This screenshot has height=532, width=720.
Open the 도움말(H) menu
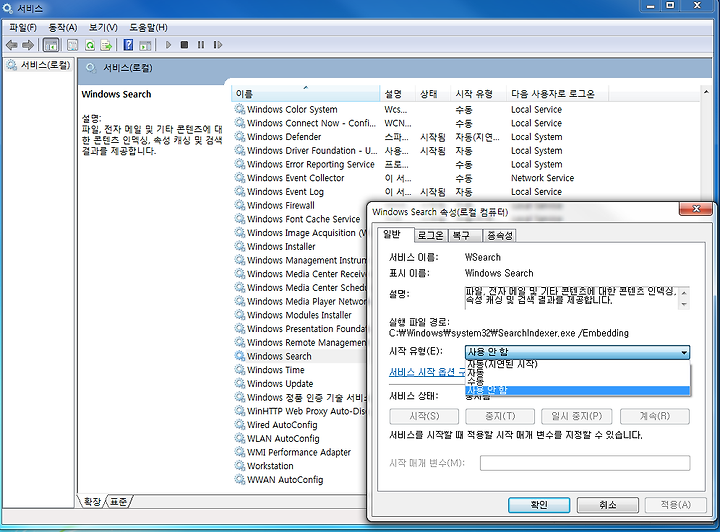pos(148,28)
